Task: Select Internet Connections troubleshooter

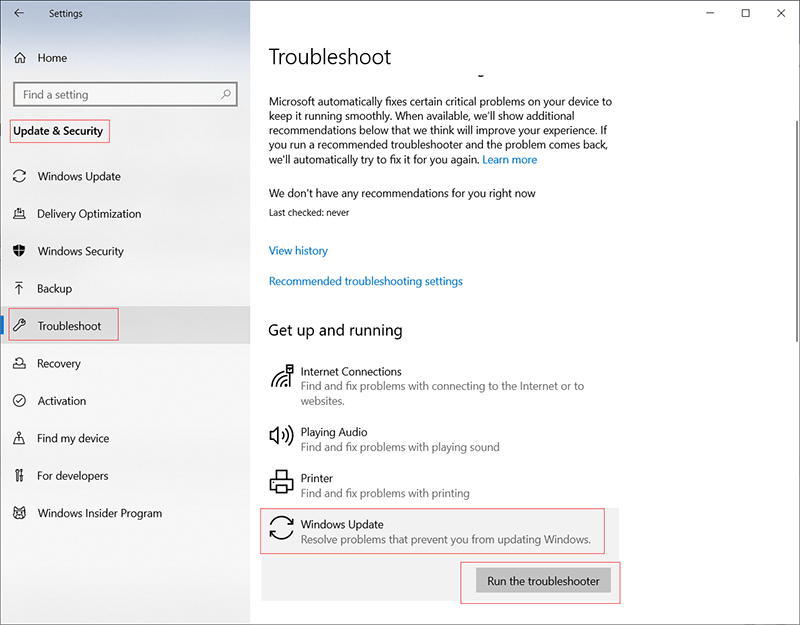Action: click(440, 386)
